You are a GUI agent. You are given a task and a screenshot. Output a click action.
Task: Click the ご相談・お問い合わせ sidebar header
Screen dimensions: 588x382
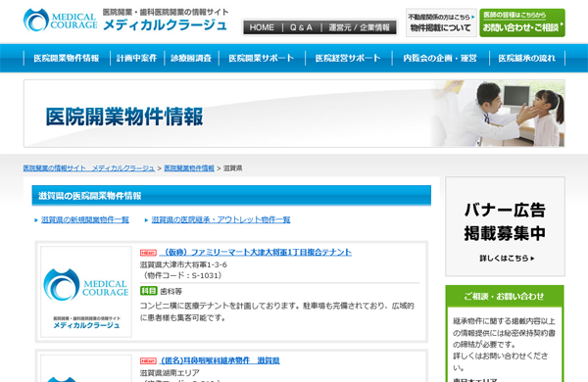pyautogui.click(x=505, y=296)
